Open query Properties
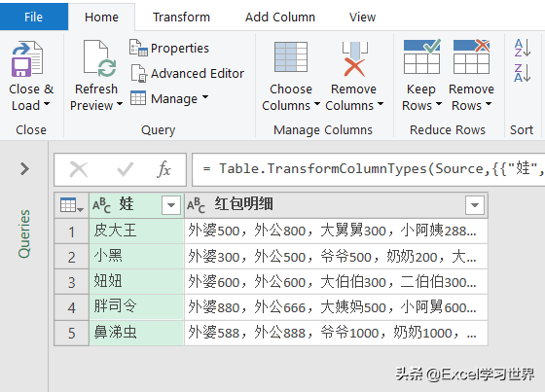Viewport: 545px width, 392px height. 169,48
